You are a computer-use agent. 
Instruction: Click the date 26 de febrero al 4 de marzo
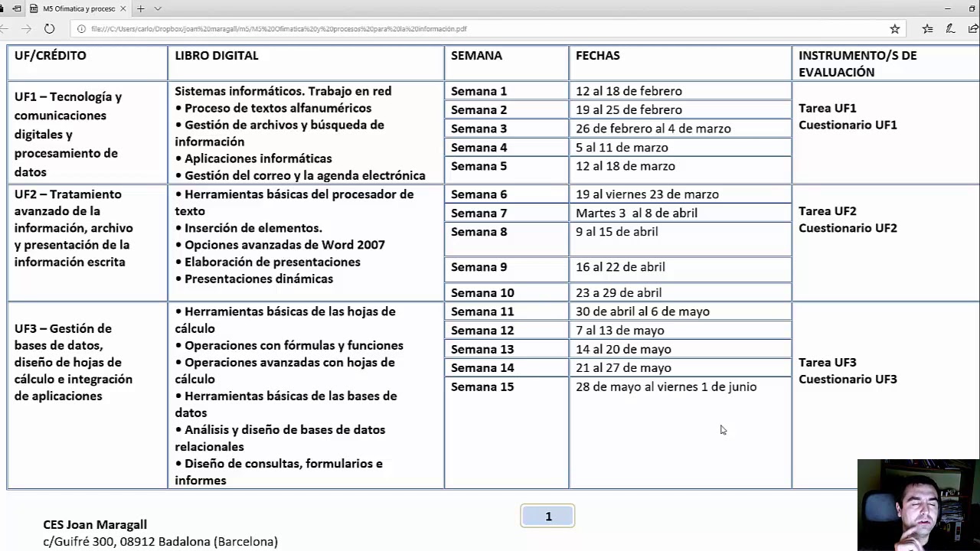tap(653, 129)
